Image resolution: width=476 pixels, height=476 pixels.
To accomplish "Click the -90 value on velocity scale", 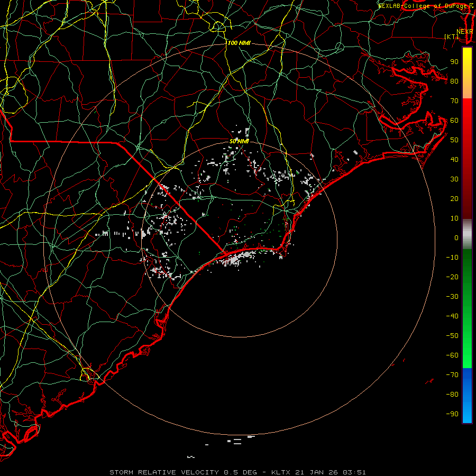I will pos(452,414).
